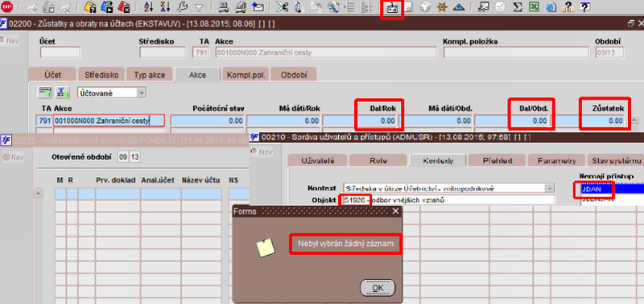Click the question mark window help icon
Image resolution: width=644 pixels, height=304 pixels.
coord(584,6)
